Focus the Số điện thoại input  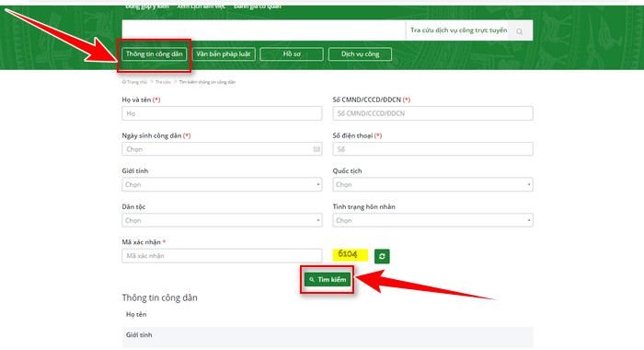click(x=433, y=149)
